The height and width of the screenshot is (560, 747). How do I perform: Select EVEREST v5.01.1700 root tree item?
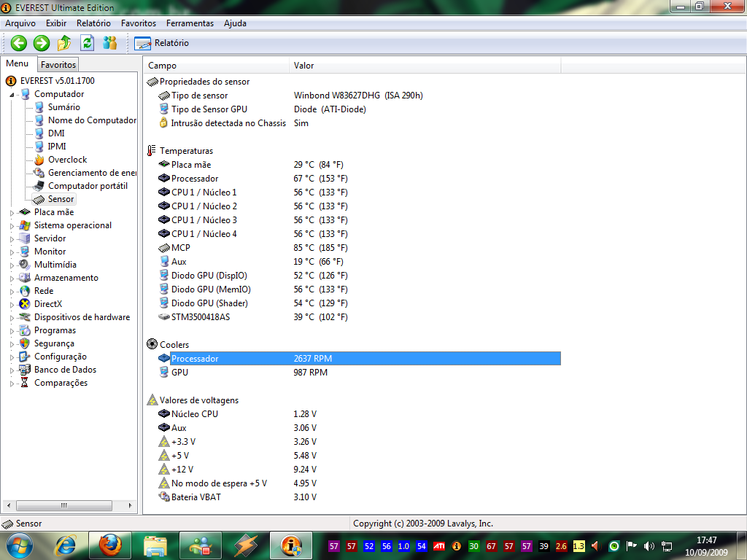pos(57,81)
